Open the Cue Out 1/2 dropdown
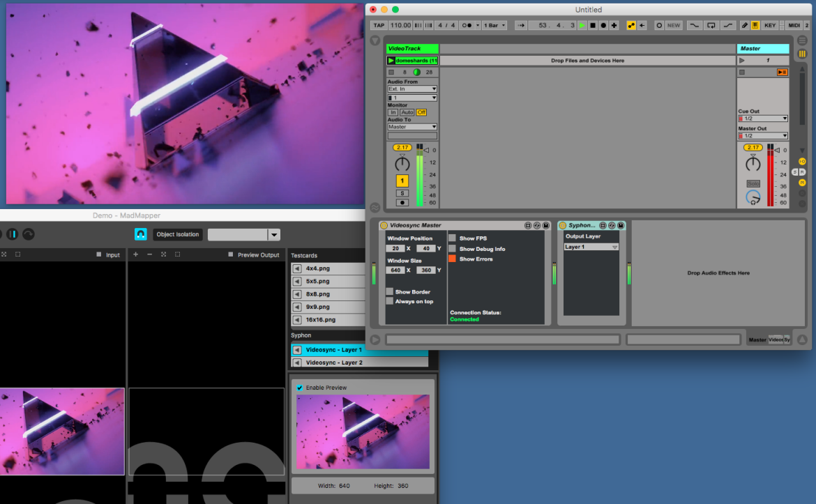Screen dimensions: 816x504 [x=763, y=119]
